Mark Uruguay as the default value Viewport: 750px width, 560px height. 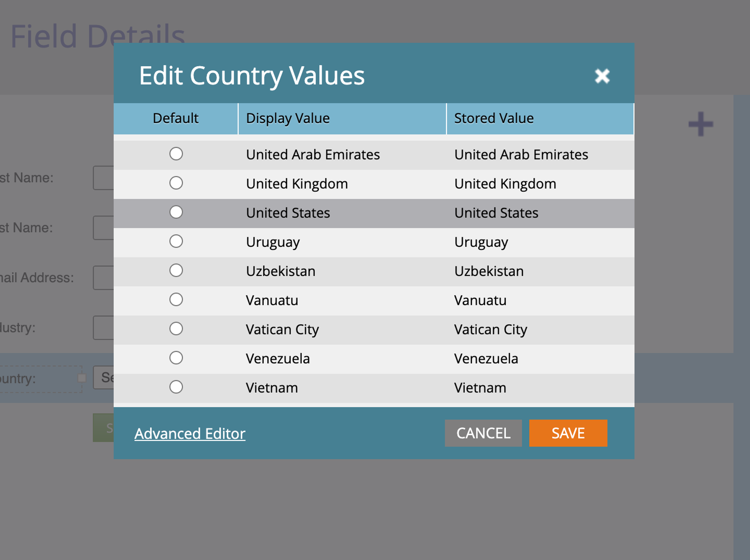(176, 241)
